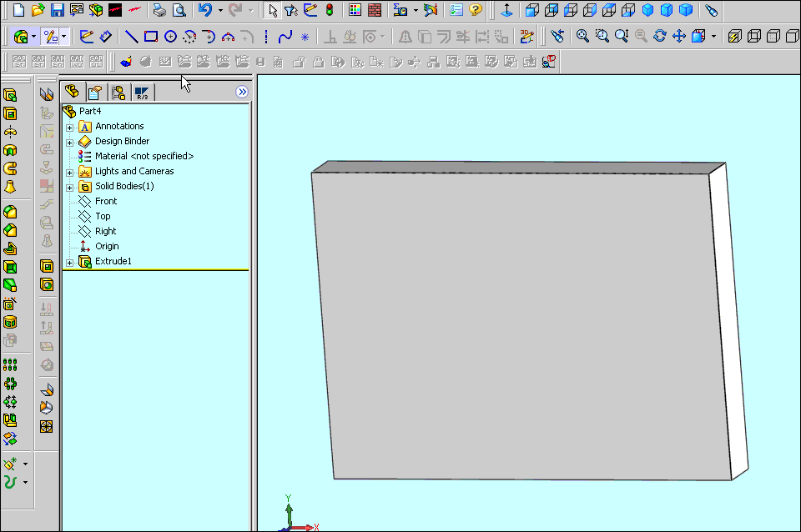Screen dimensions: 801x532
Task: Open View Orientation dropdown arrow
Action: [x=713, y=36]
